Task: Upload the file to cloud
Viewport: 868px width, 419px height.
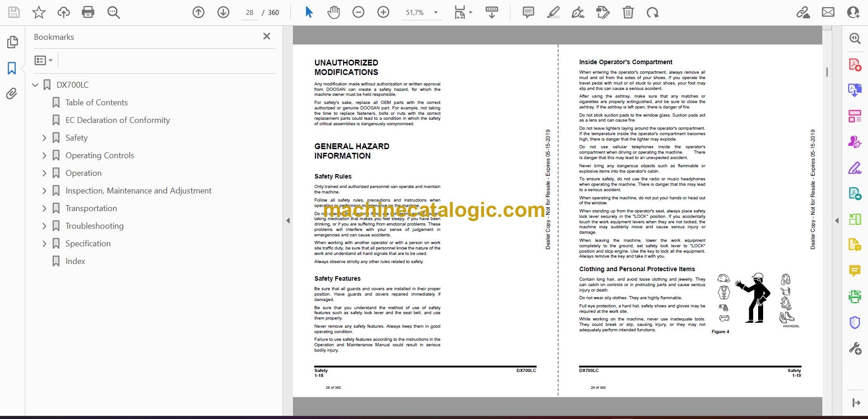Action: [x=64, y=12]
